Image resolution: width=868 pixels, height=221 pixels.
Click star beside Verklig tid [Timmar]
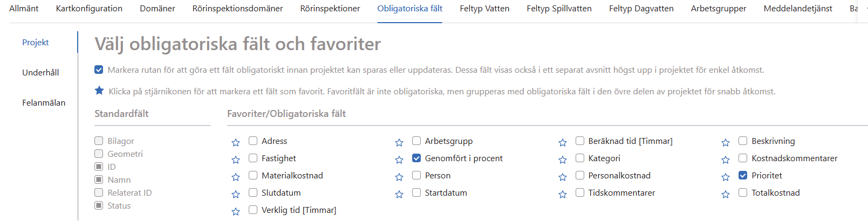tap(236, 211)
